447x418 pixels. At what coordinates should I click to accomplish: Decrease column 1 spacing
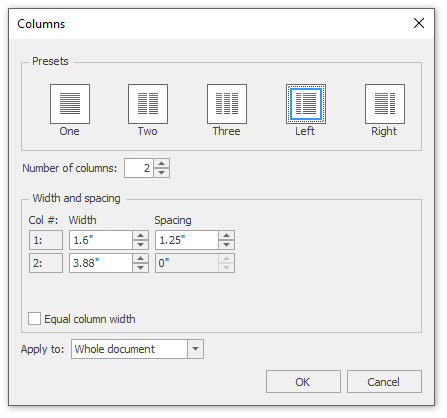tap(227, 245)
